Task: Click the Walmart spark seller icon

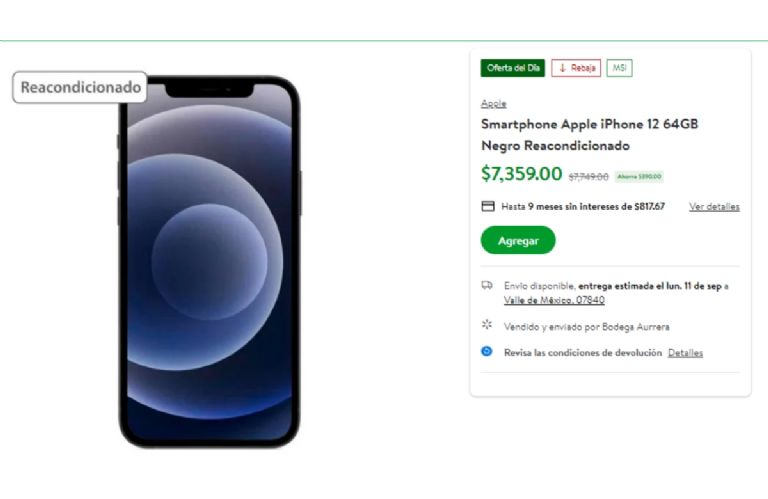Action: pyautogui.click(x=487, y=325)
